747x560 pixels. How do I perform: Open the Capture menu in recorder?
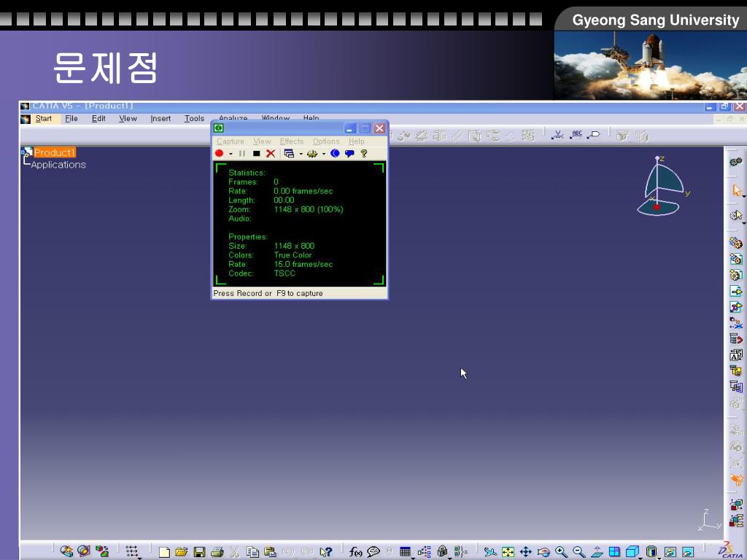coord(230,141)
